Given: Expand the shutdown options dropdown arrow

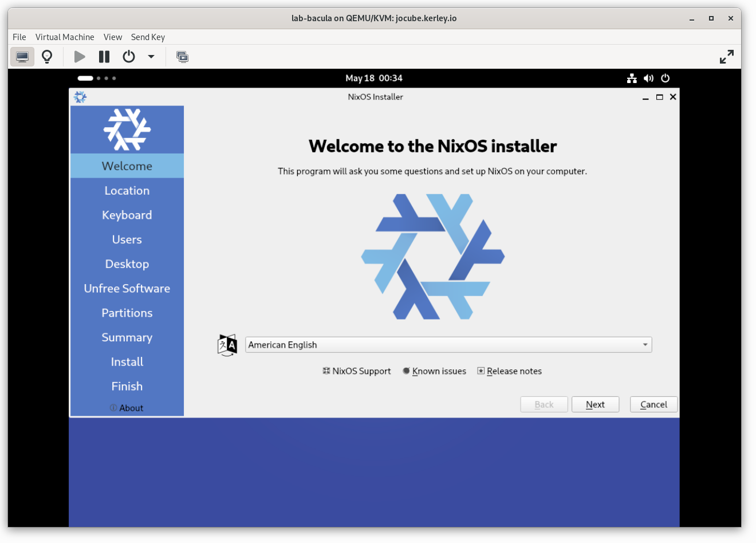Looking at the screenshot, I should pos(151,57).
